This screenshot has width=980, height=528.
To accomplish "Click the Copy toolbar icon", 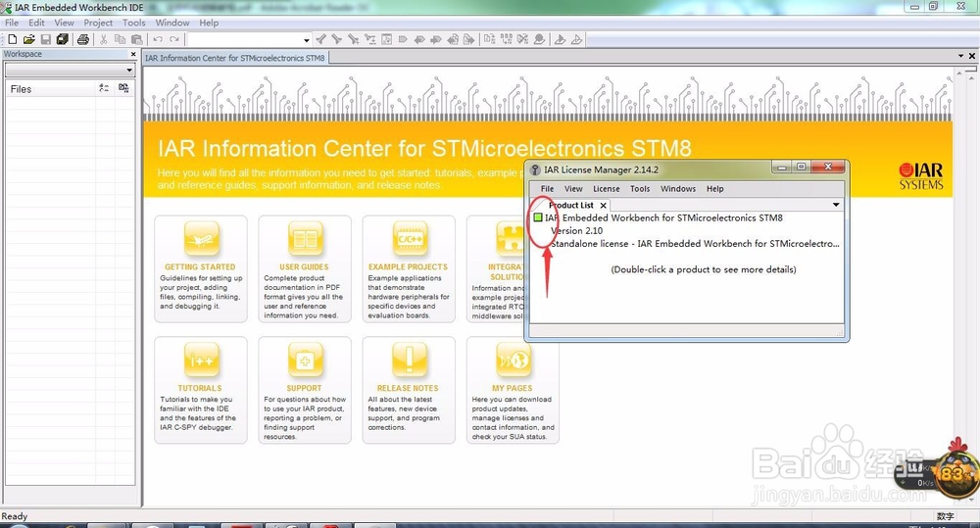I will 120,39.
